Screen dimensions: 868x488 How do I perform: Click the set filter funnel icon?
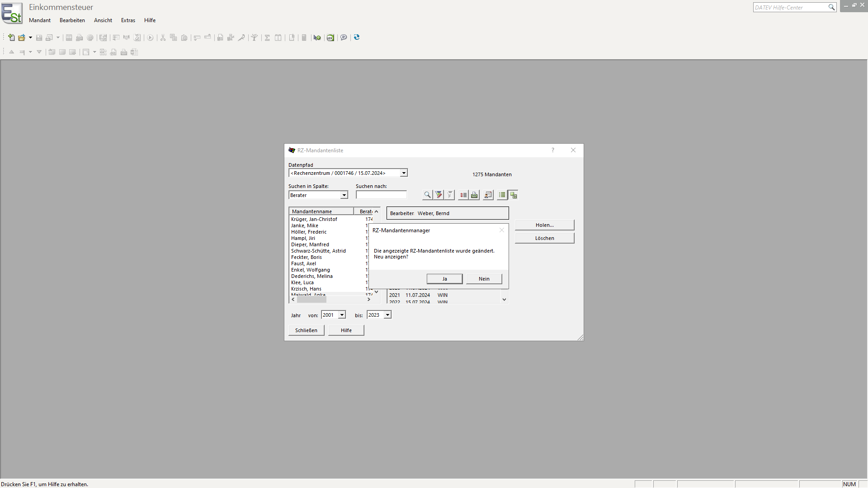pyautogui.click(x=439, y=195)
